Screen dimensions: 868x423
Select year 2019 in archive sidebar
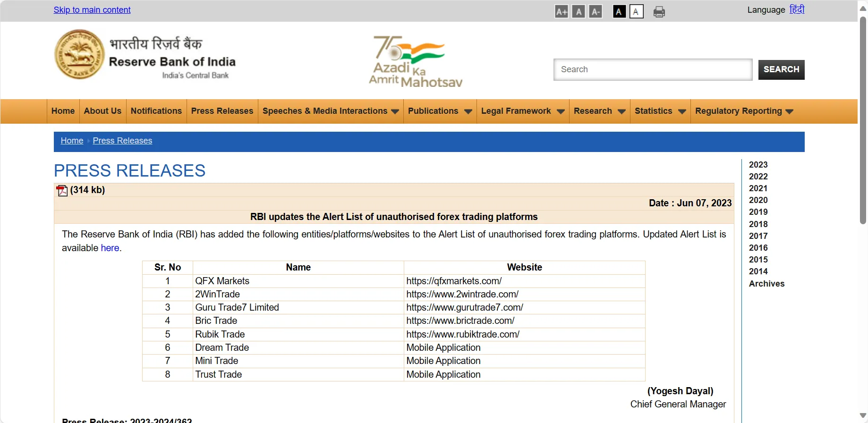click(758, 212)
